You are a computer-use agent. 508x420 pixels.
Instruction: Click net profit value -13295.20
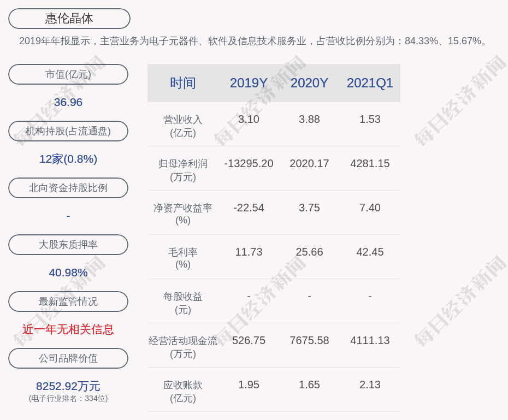click(249, 163)
